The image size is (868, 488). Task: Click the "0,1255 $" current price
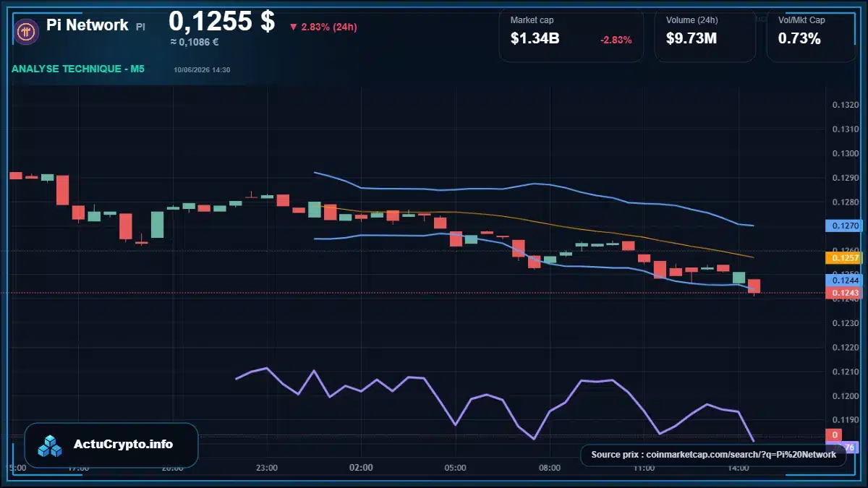[222, 21]
